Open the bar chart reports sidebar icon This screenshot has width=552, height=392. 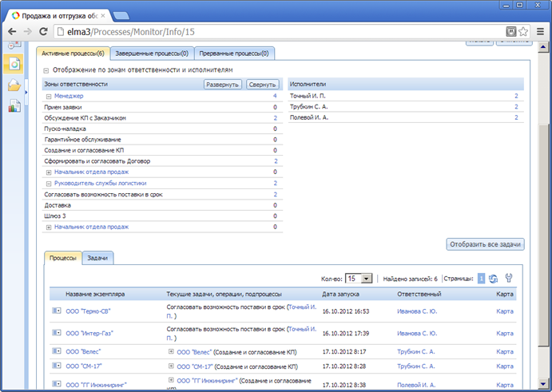click(x=14, y=106)
